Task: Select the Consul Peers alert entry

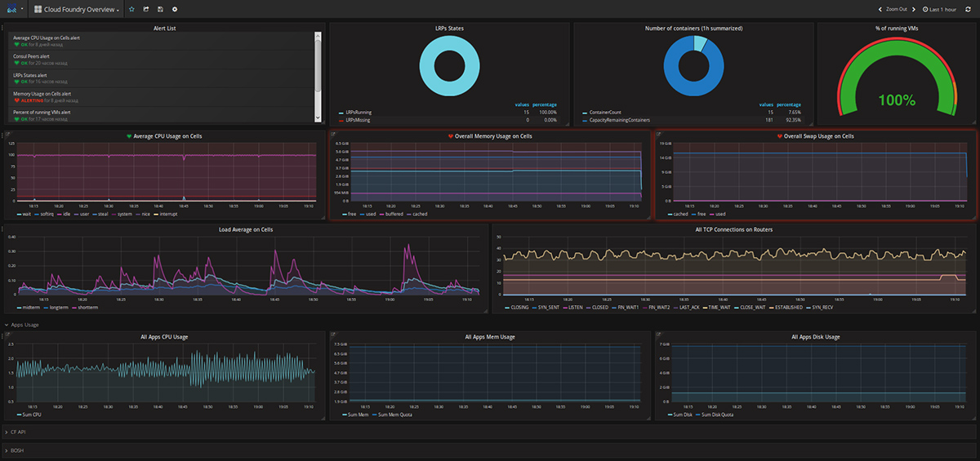Action: [x=161, y=60]
